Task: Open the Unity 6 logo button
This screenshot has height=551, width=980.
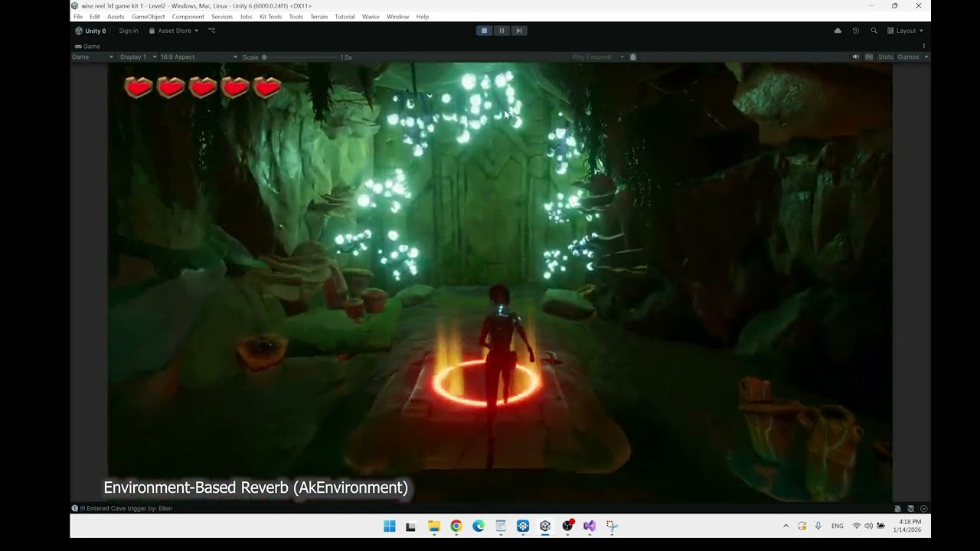Action: tap(90, 31)
